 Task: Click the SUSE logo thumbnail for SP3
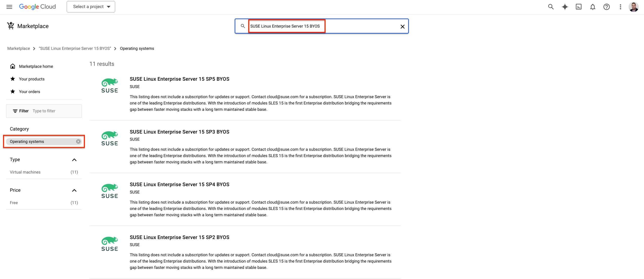(110, 138)
